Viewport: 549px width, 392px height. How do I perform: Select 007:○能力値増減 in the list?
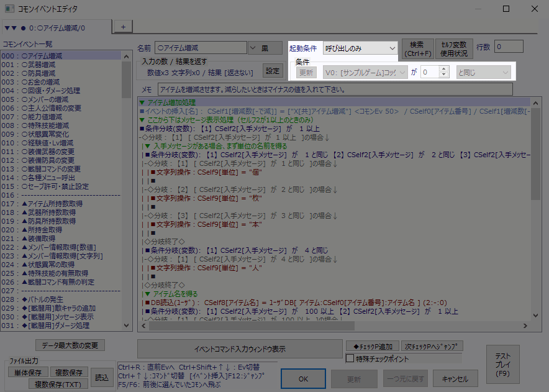tap(61, 117)
